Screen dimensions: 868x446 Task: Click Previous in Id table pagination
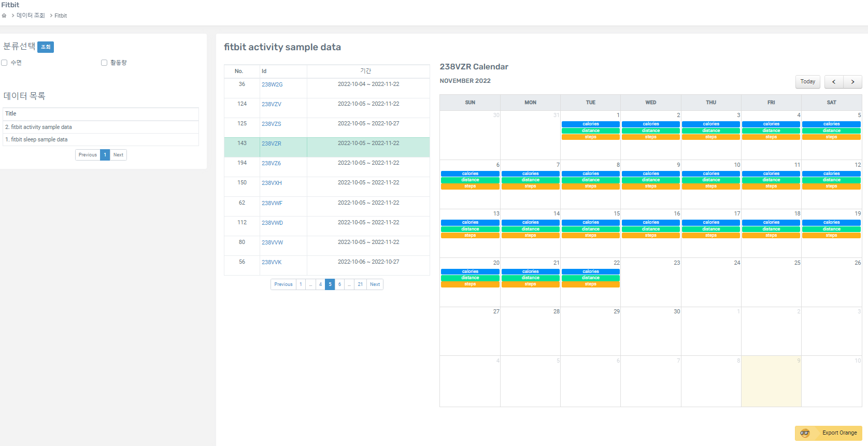click(x=283, y=284)
